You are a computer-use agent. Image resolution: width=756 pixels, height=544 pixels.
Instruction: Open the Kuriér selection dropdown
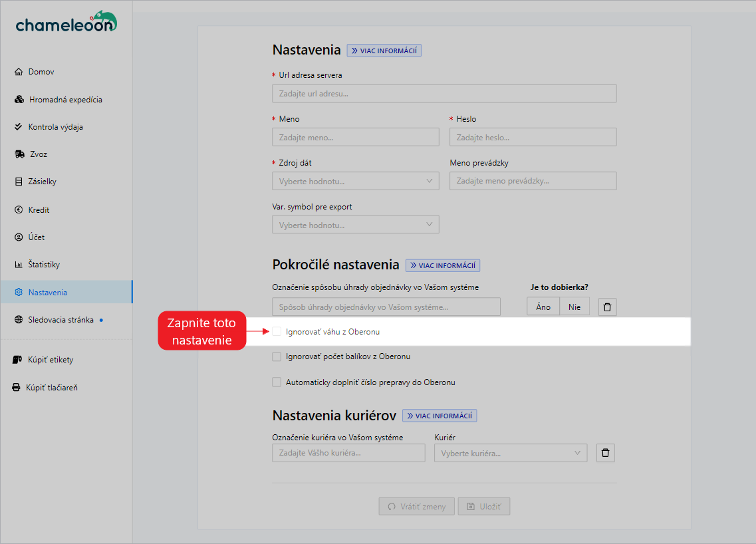(510, 453)
